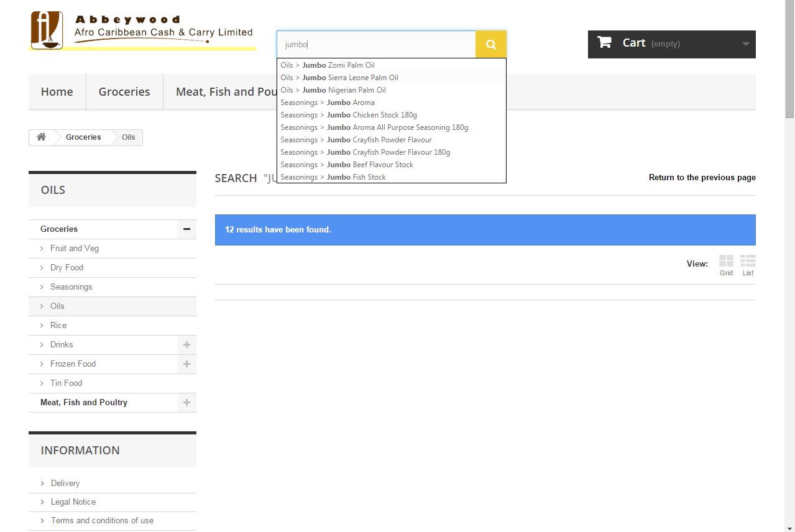Switch to List view
The image size is (795, 532).
tap(748, 265)
